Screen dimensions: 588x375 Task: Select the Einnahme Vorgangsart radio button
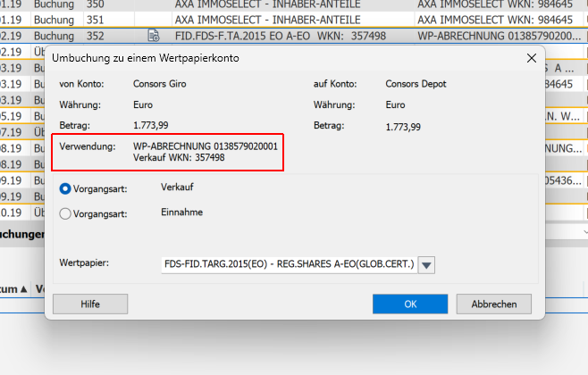coord(65,213)
